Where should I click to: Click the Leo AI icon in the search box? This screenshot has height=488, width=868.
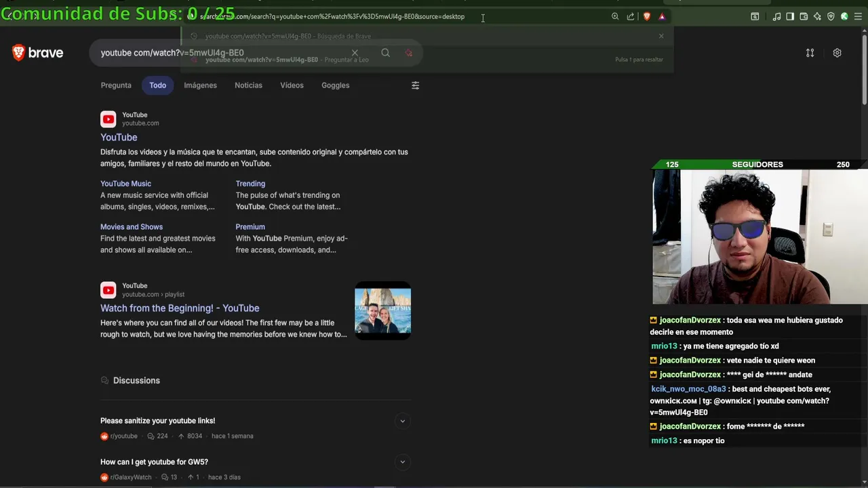coord(409,53)
